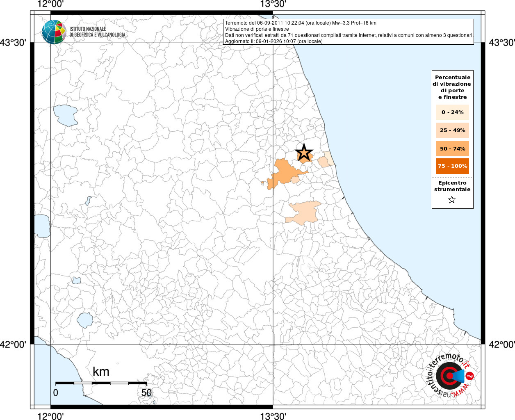Image resolution: width=515 pixels, height=420 pixels.
Task: Click the 'Vibrazione di porte e finestre' header line
Action: click(257, 29)
